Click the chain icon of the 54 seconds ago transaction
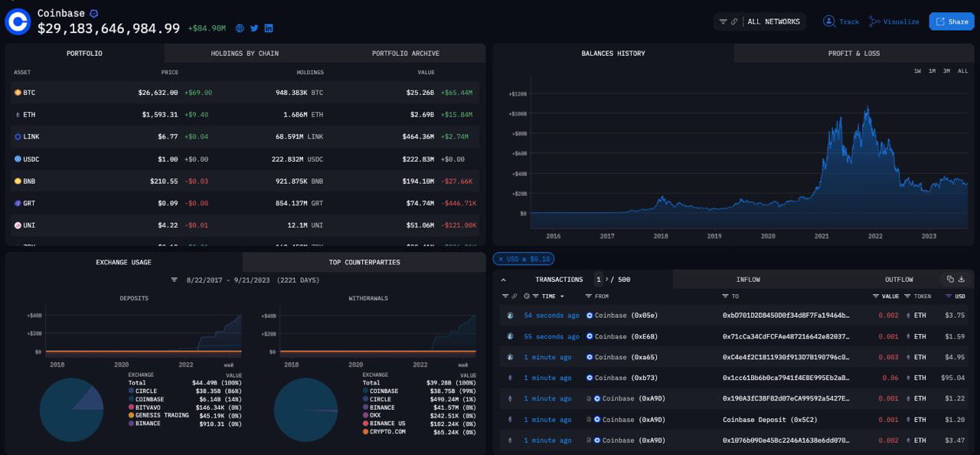This screenshot has width=980, height=455. coord(511,316)
